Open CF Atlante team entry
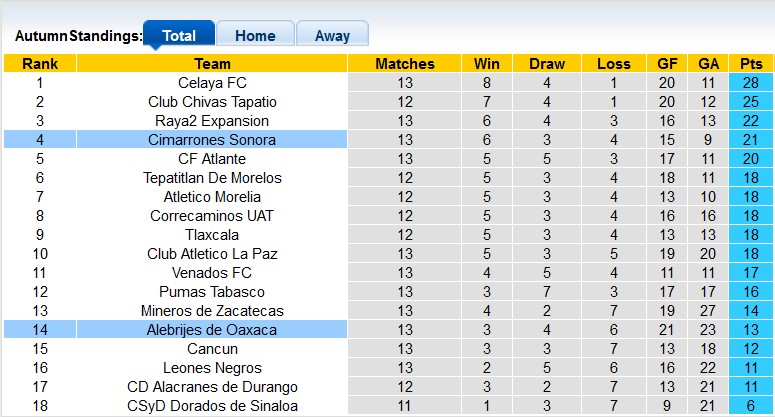This screenshot has width=775, height=417. coord(212,159)
